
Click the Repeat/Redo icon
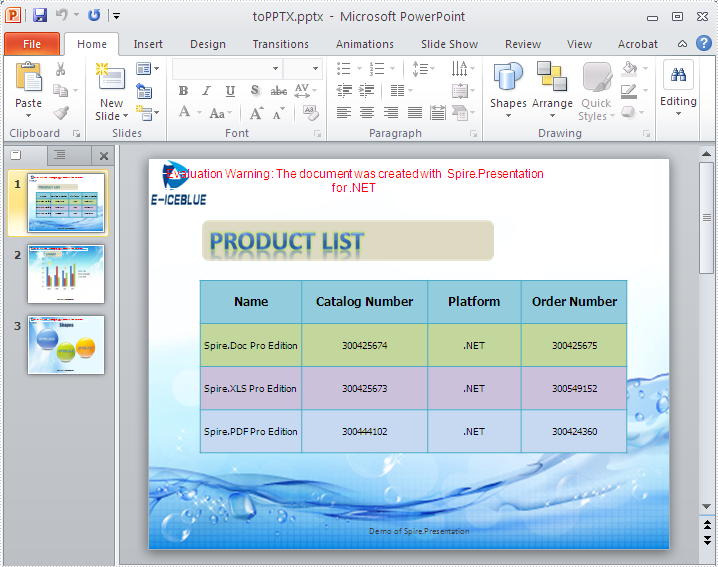pyautogui.click(x=94, y=15)
